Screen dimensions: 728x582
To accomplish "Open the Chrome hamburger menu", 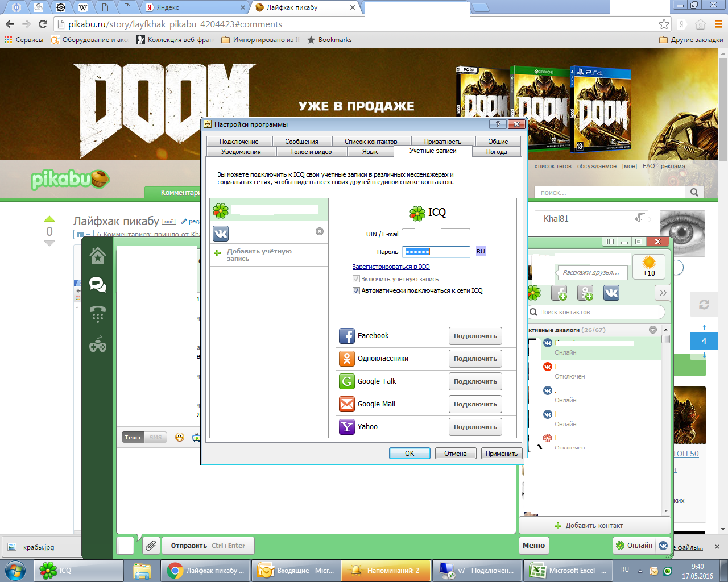I will [718, 24].
